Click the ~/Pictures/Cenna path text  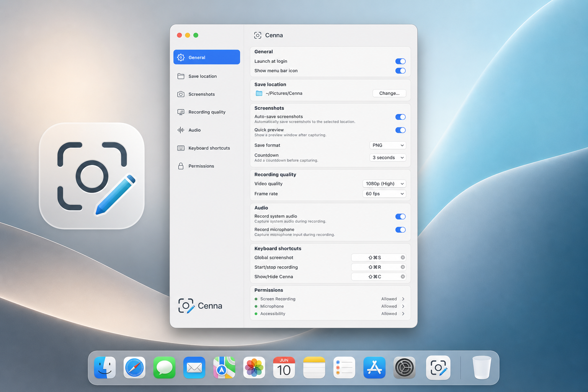click(284, 93)
